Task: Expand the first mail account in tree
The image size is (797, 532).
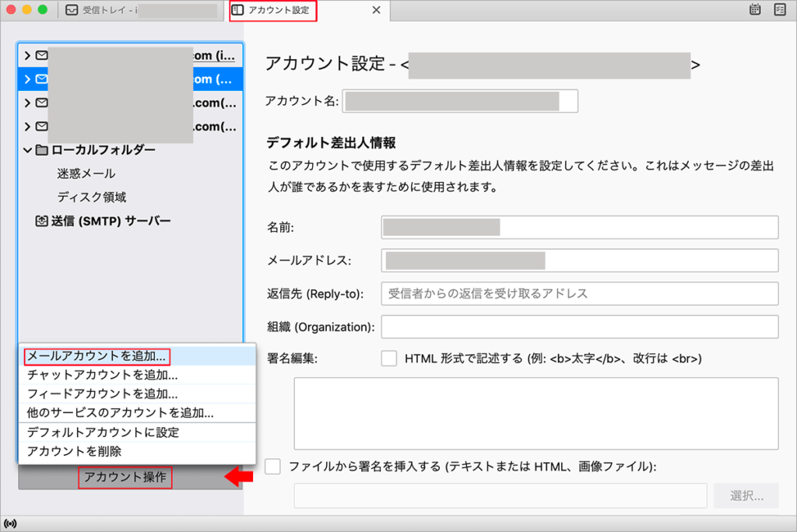Action: [27, 55]
